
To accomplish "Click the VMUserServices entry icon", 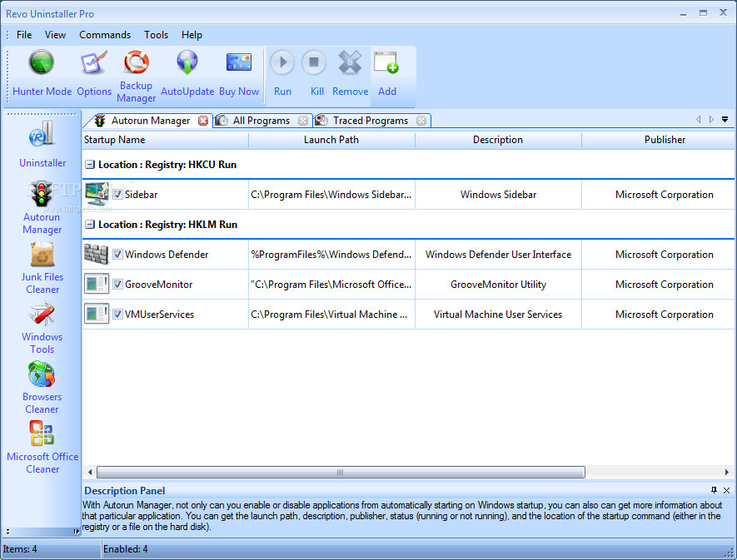I will (97, 315).
